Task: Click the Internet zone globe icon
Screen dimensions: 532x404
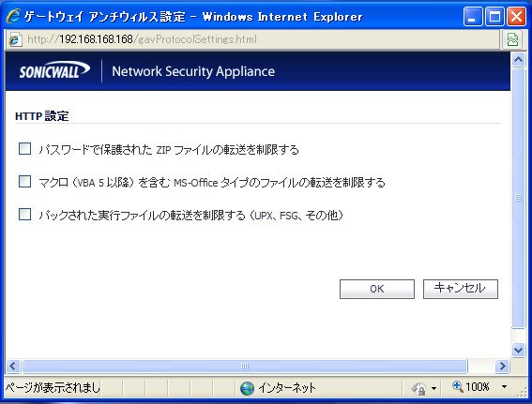Action: pos(247,388)
